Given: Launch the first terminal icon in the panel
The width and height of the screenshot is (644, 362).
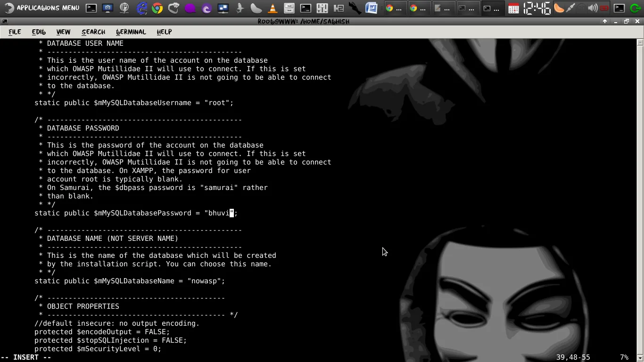Looking at the screenshot, I should tap(91, 8).
